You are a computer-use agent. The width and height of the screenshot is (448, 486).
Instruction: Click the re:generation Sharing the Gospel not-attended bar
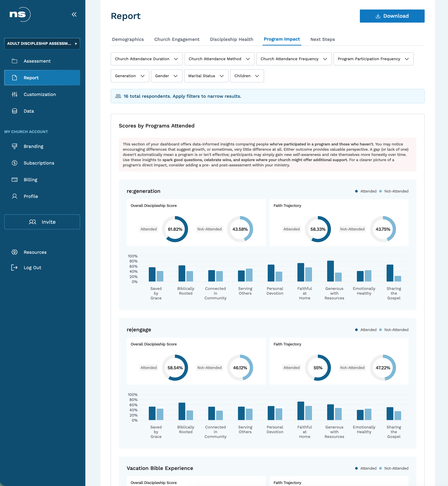point(398,279)
